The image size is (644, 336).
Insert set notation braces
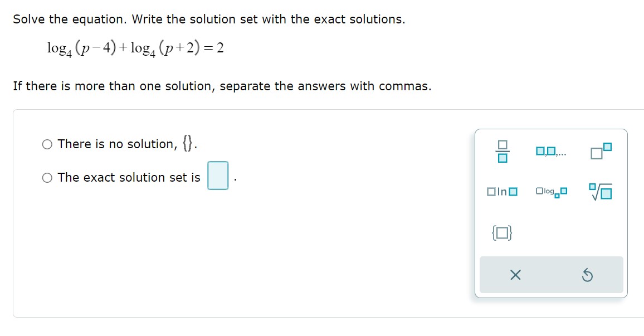pyautogui.click(x=502, y=233)
